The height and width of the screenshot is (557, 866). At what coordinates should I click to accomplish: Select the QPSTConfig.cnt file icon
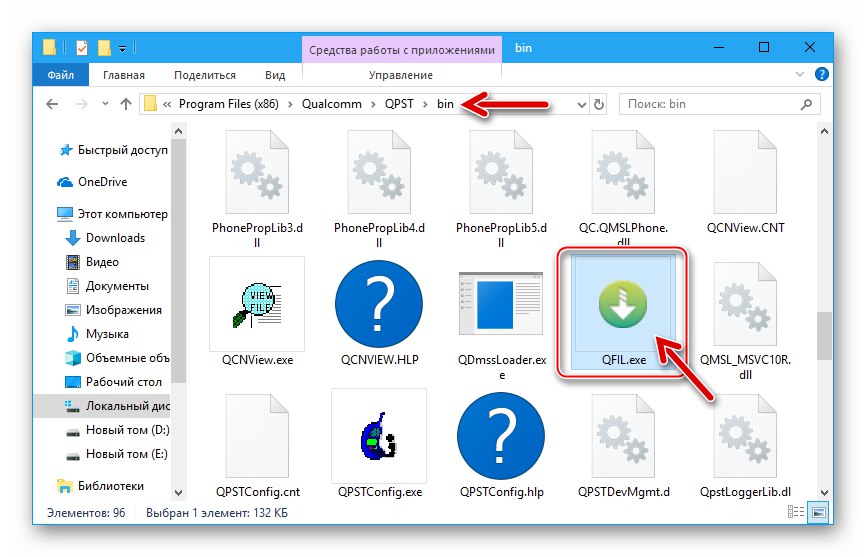[257, 436]
